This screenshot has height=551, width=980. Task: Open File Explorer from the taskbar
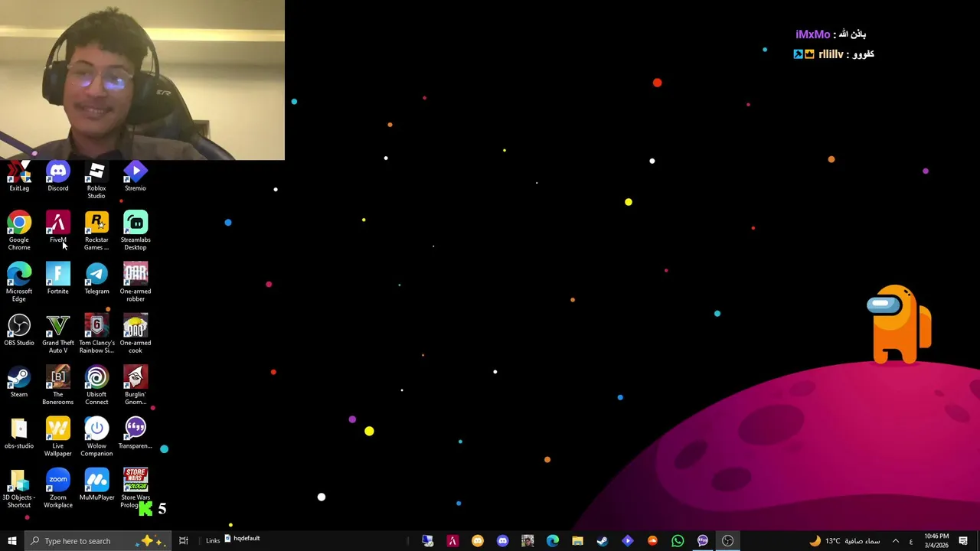coord(577,541)
